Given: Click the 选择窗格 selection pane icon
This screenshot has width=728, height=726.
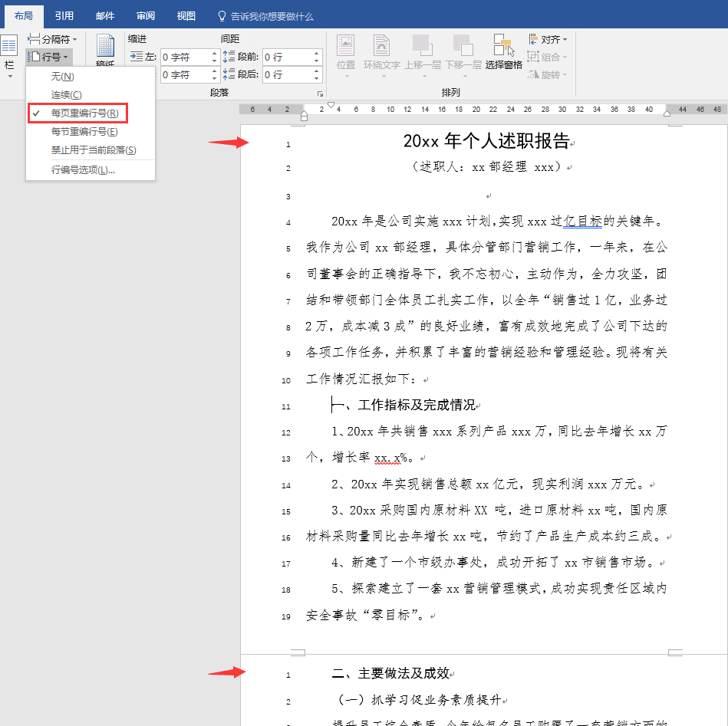Looking at the screenshot, I should [x=503, y=46].
